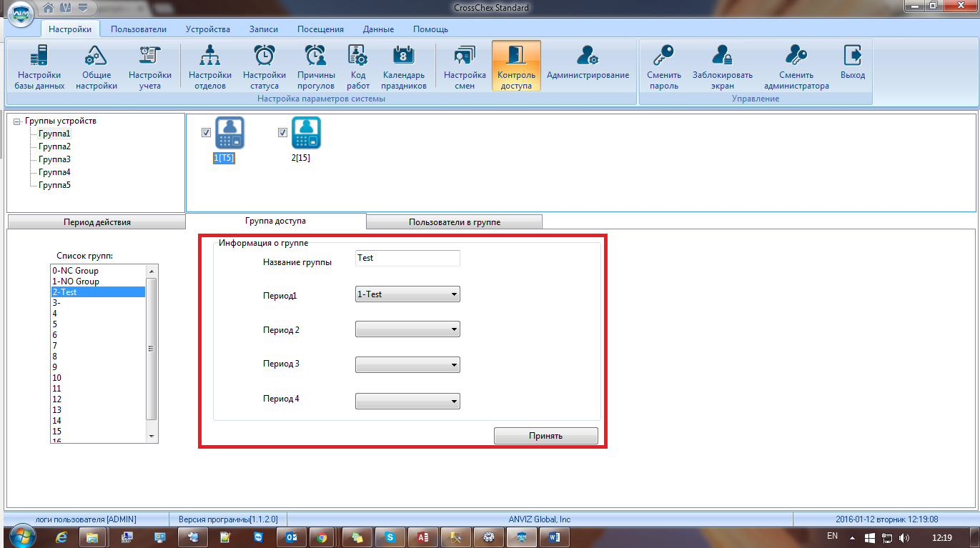Screen dimensions: 980x548
Task: Open Календарь праздников
Action: [x=404, y=66]
